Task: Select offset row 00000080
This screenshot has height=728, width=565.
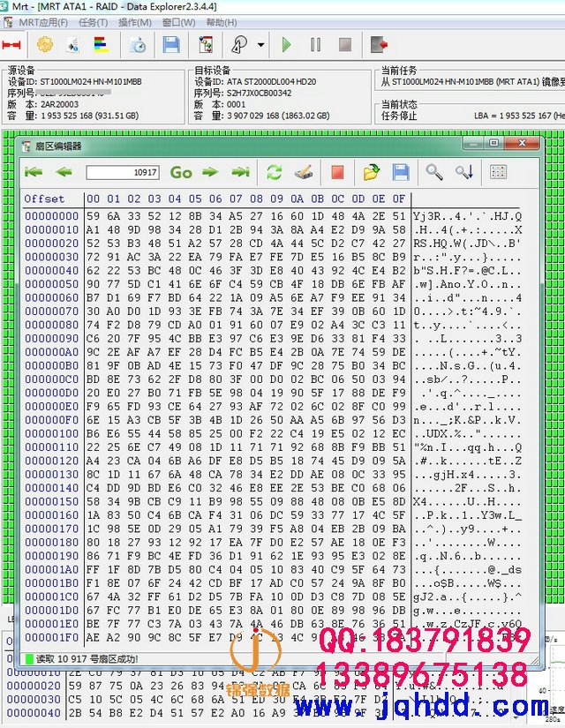Action: [51, 325]
